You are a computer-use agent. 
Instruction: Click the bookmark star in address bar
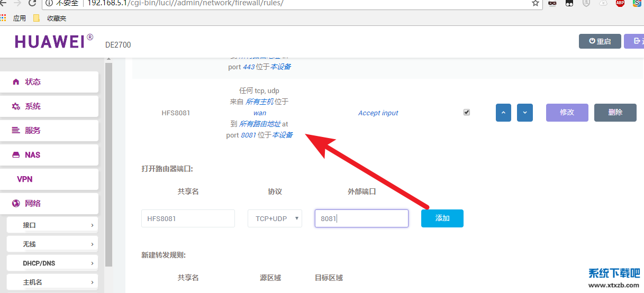click(536, 3)
